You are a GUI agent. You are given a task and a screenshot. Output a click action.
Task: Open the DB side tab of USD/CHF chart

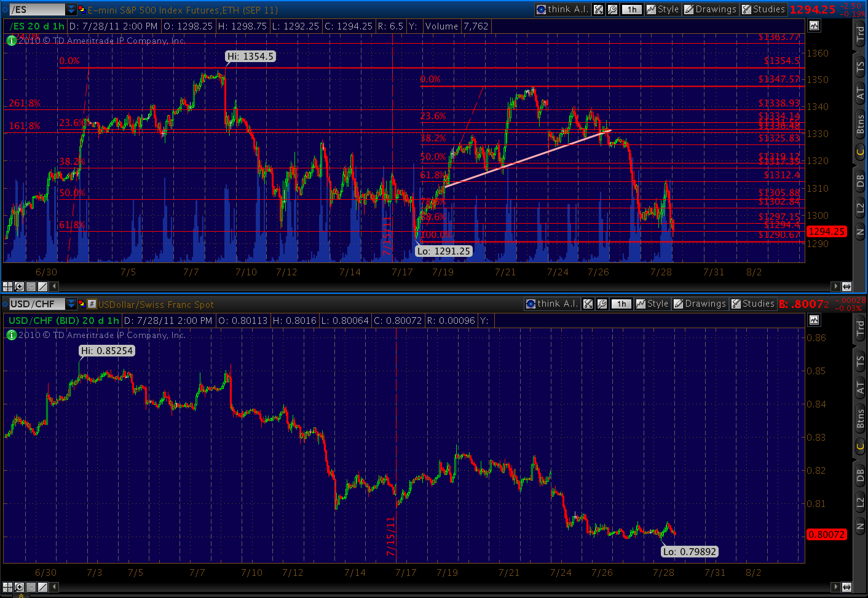tap(861, 475)
